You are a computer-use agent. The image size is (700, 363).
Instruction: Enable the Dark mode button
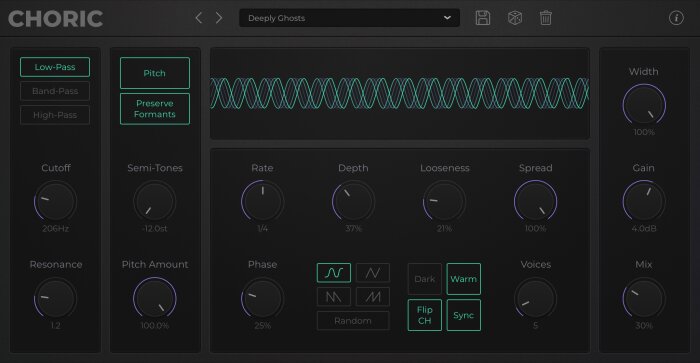pyautogui.click(x=425, y=279)
